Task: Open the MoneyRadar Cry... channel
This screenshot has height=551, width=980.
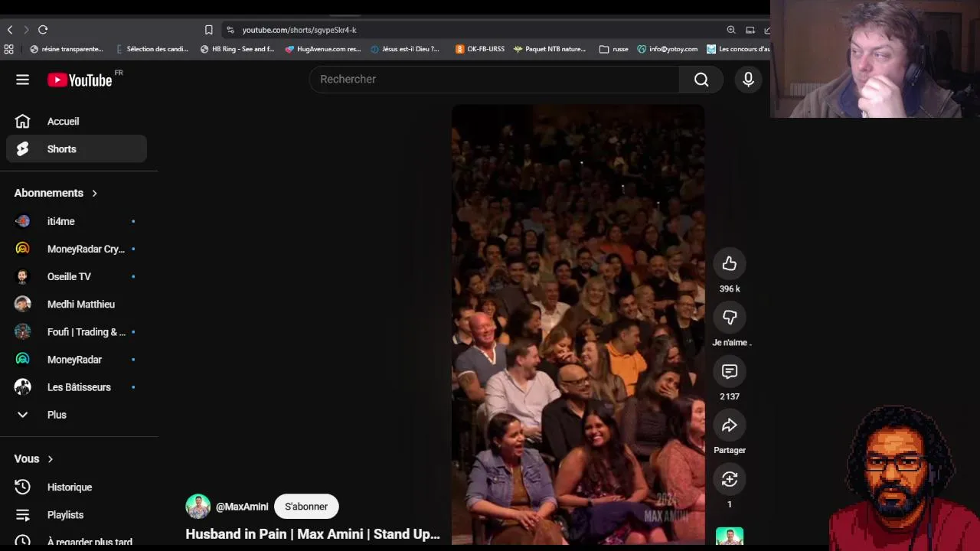Action: pyautogui.click(x=77, y=249)
